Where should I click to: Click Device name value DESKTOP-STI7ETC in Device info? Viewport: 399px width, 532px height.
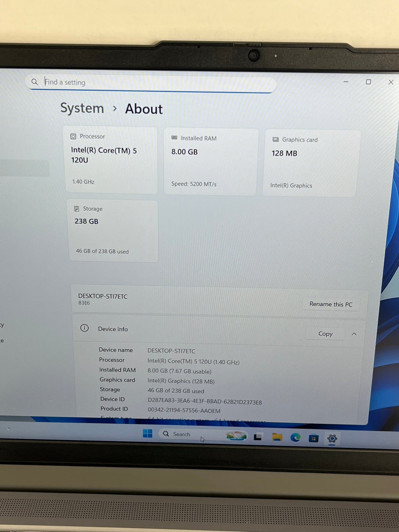pyautogui.click(x=171, y=351)
